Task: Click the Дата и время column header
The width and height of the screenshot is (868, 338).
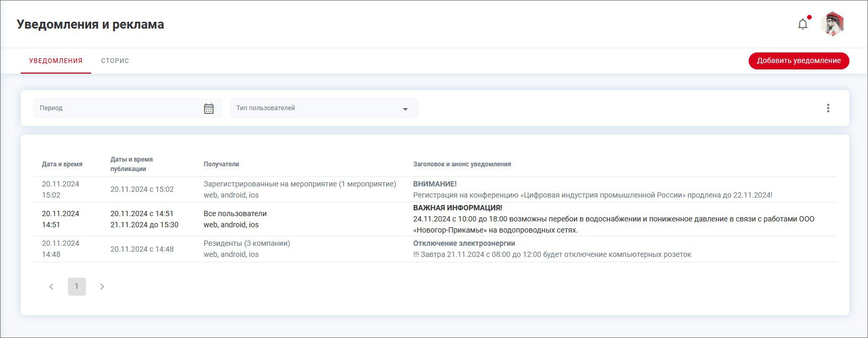Action: click(62, 164)
